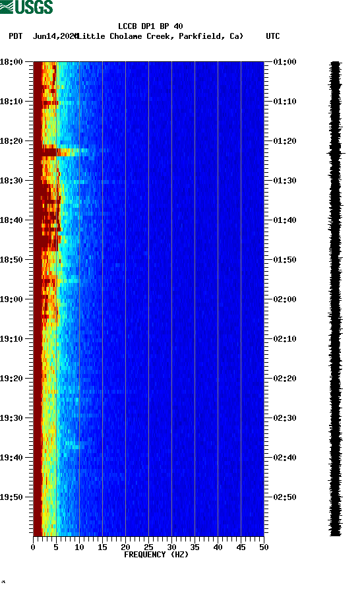Click the 18:20 PDT time label

[11, 141]
